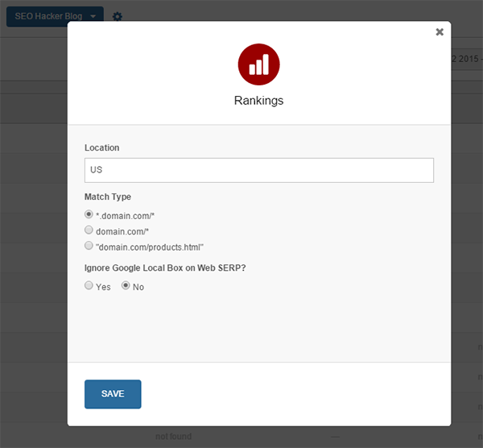Select the "domain.com/products.html" radio option
The height and width of the screenshot is (448, 483).
(89, 246)
